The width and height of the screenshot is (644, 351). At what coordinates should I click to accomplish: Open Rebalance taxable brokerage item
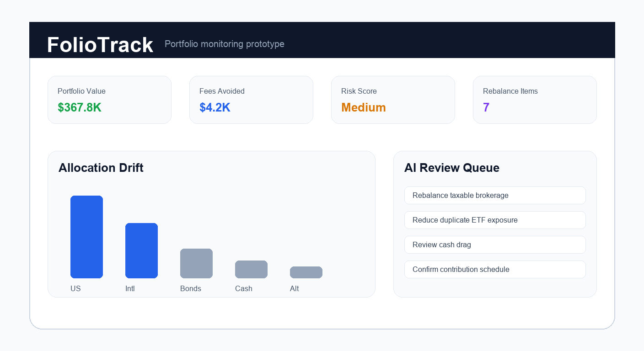tap(495, 195)
